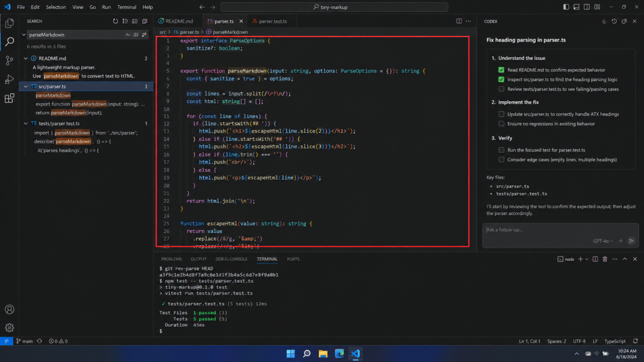Click the main branch in the status bar

(25, 341)
